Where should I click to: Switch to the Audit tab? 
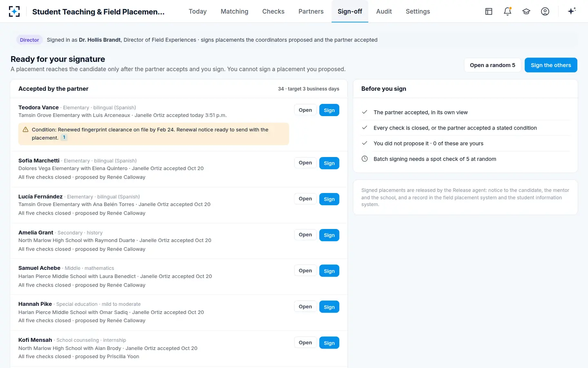click(x=384, y=11)
